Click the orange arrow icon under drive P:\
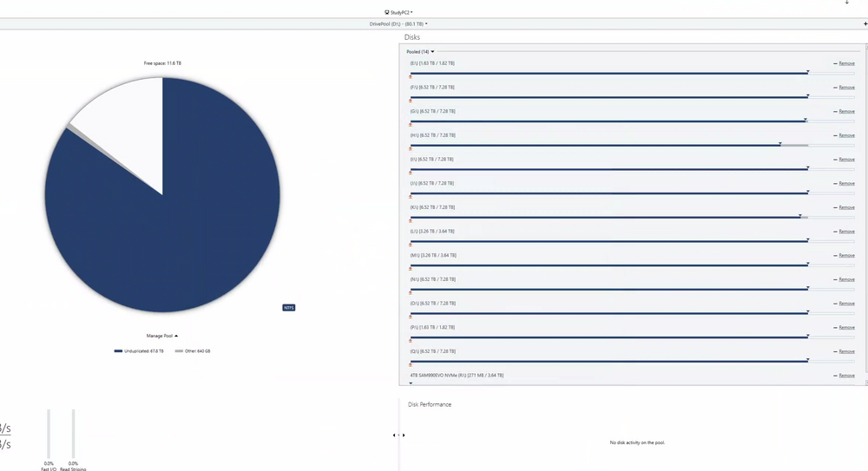The image size is (868, 471). (411, 341)
